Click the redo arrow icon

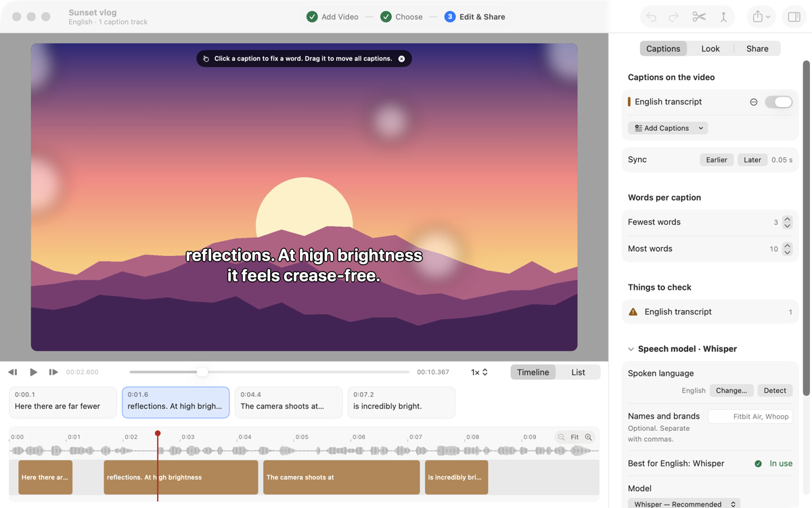click(x=674, y=17)
